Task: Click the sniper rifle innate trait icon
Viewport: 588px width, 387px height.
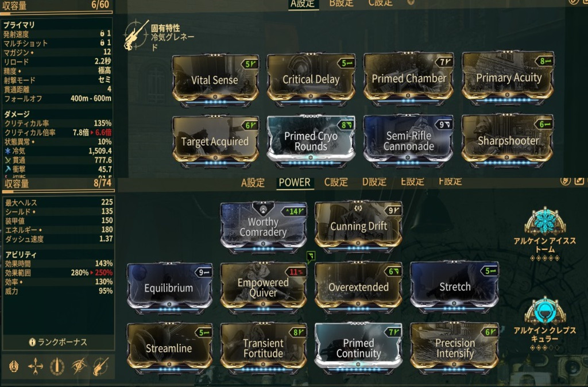Action: 136,35
